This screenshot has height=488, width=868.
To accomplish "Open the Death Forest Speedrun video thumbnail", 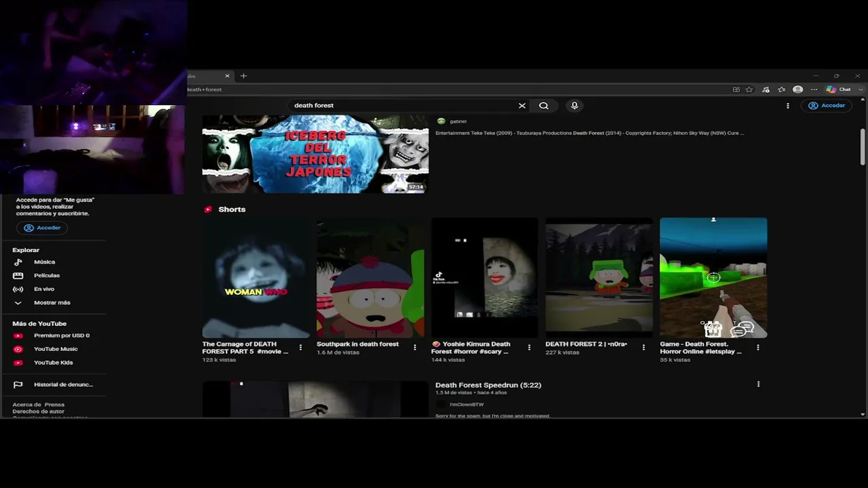I will [315, 399].
